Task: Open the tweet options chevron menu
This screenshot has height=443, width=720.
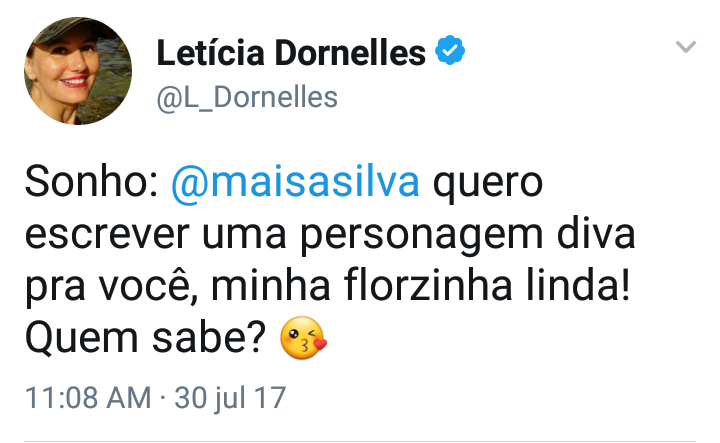Action: coord(685,47)
